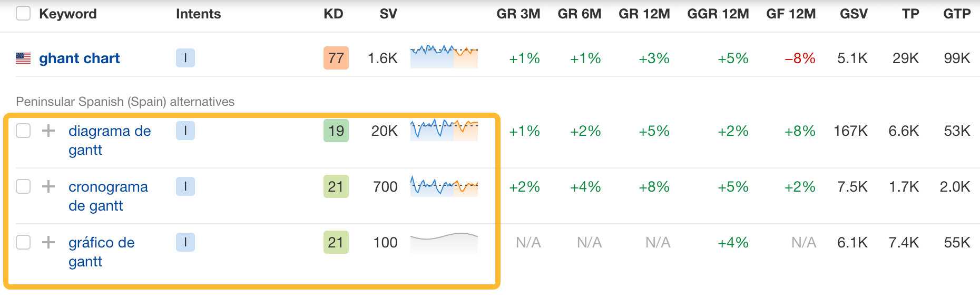Select the cronograma de gantt row checkbox
The width and height of the screenshot is (980, 298).
pos(23,186)
